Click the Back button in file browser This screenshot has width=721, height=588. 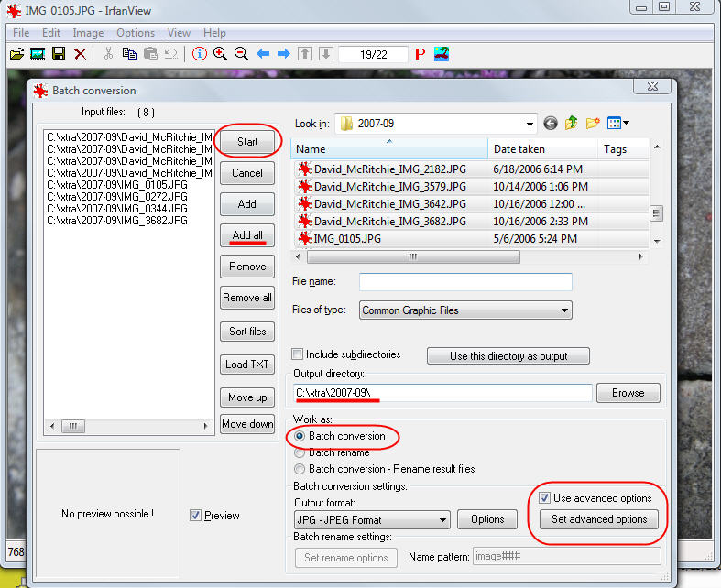click(551, 124)
